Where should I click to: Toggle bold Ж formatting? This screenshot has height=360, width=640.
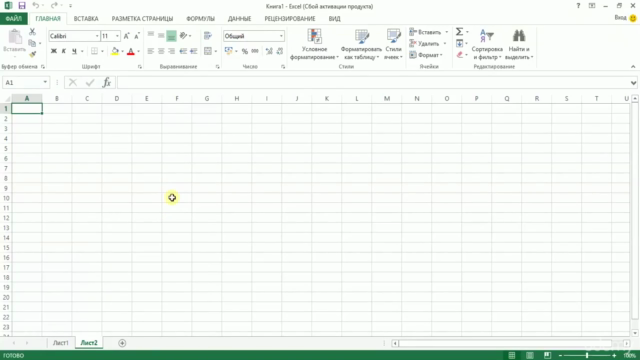pos(53,51)
